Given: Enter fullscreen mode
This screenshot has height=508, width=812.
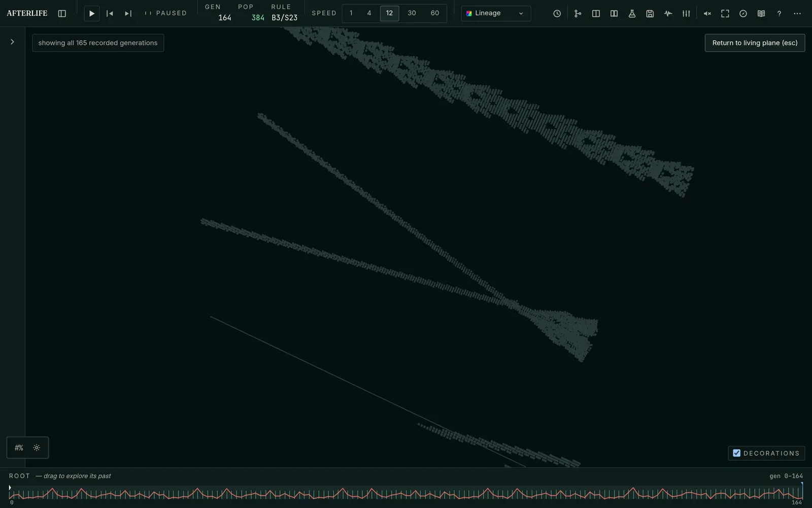Looking at the screenshot, I should [725, 14].
